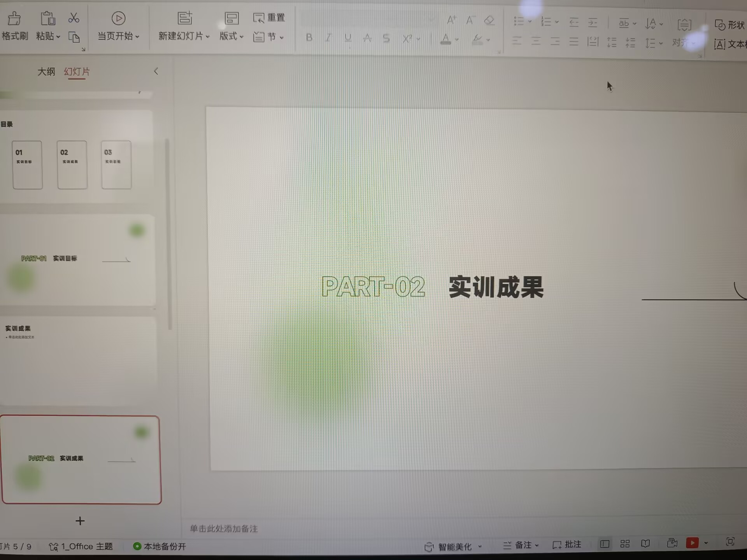Click the Format Painter (格式刷) icon

click(14, 19)
